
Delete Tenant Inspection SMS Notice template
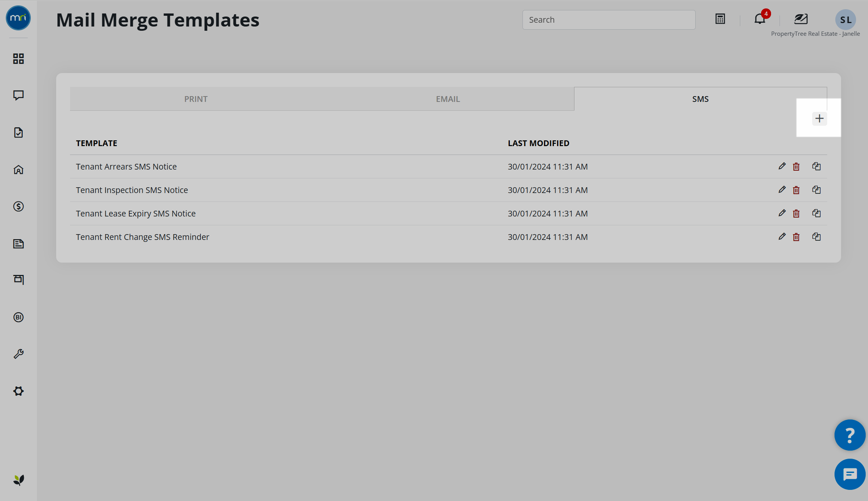pos(796,190)
